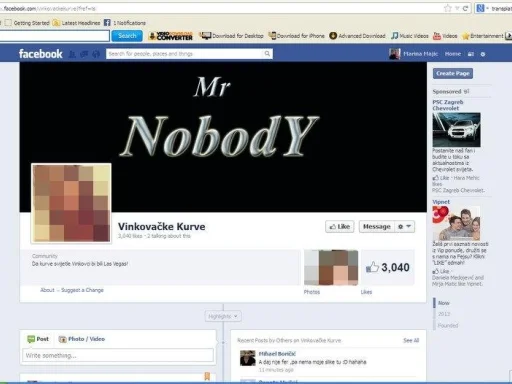512x384 pixels.
Task: Focus the toolbar search text box
Action: click(x=54, y=36)
